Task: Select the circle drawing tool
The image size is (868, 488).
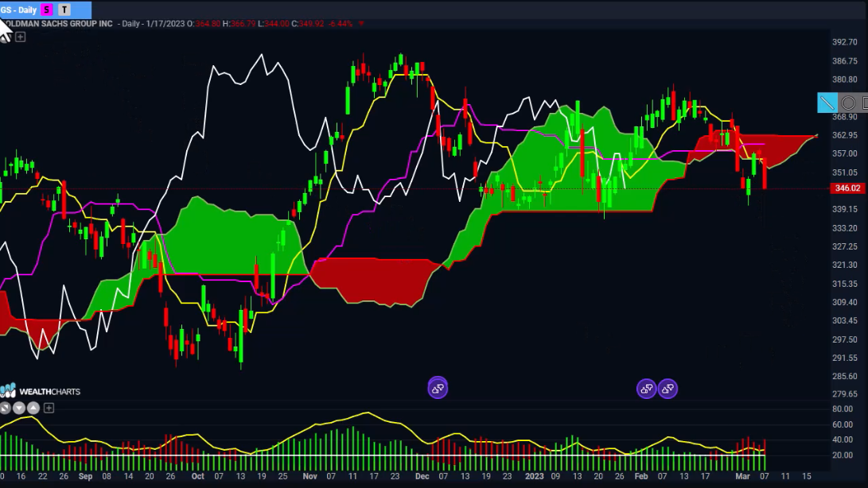Action: click(847, 103)
